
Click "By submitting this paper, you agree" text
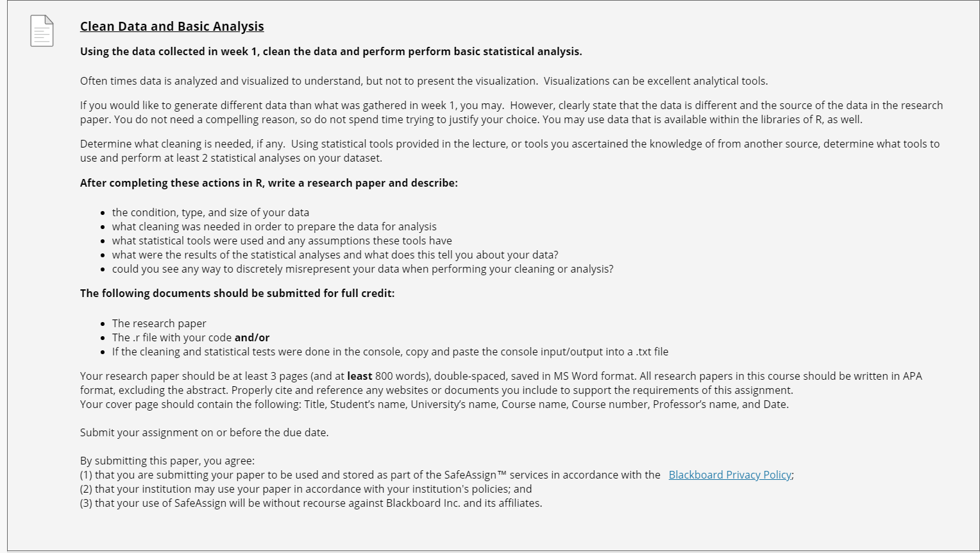point(167,461)
